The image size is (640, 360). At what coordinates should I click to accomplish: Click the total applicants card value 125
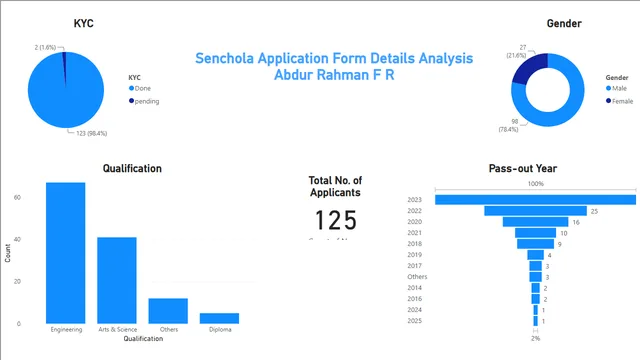pyautogui.click(x=336, y=220)
